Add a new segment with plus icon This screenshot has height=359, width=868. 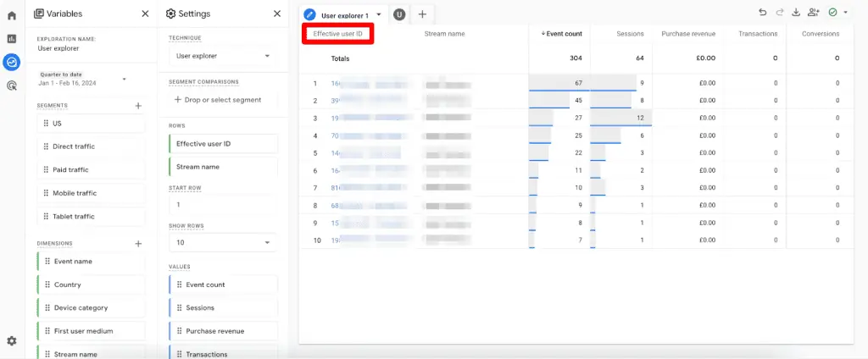(x=138, y=106)
